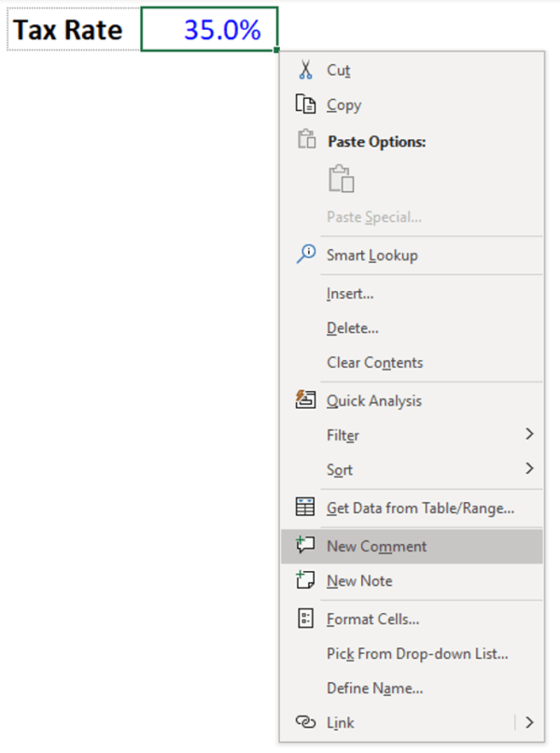Click the Link chain icon
560x753 pixels.
point(305,722)
